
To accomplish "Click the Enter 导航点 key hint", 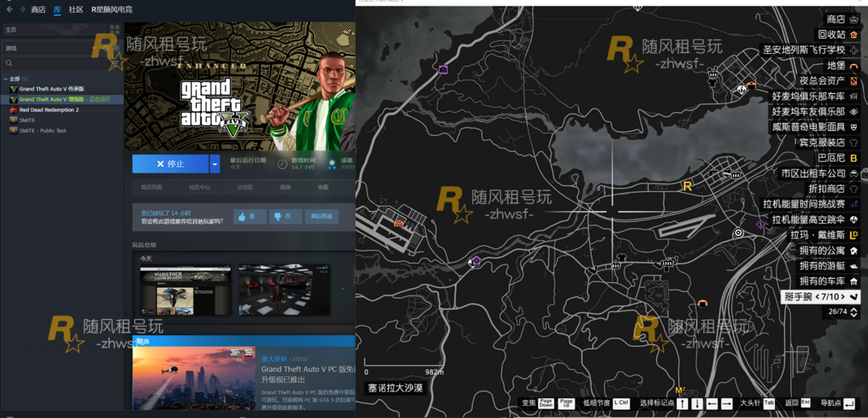I will click(850, 404).
